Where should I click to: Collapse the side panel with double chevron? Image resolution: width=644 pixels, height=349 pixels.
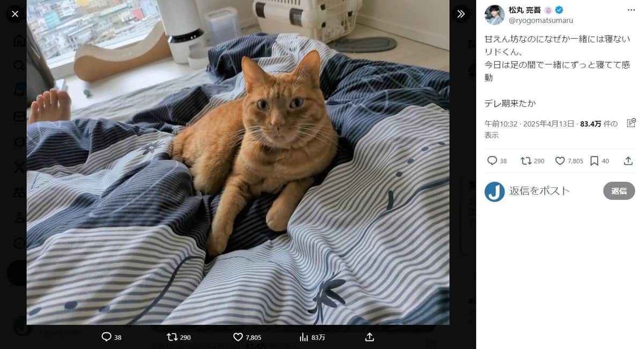pyautogui.click(x=460, y=14)
